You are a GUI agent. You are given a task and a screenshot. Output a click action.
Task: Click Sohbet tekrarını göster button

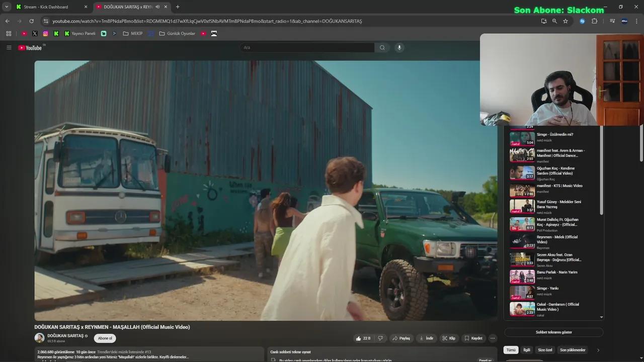point(553,332)
